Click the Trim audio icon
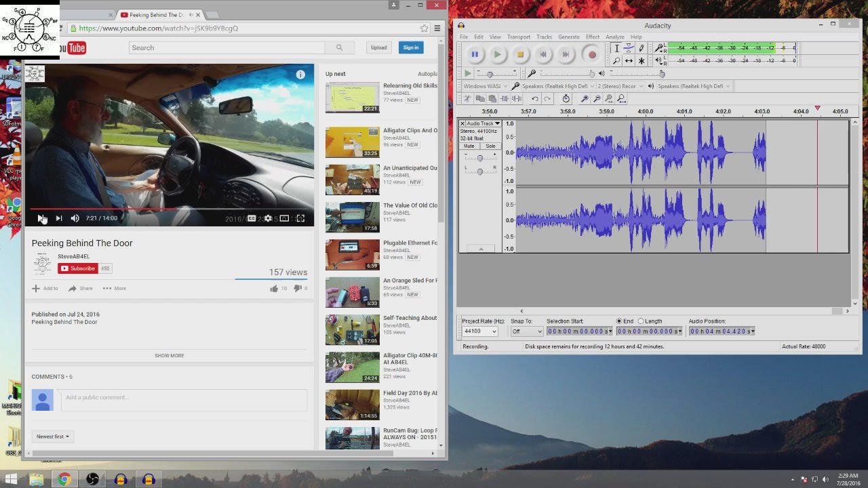This screenshot has width=868, height=488. click(505, 99)
